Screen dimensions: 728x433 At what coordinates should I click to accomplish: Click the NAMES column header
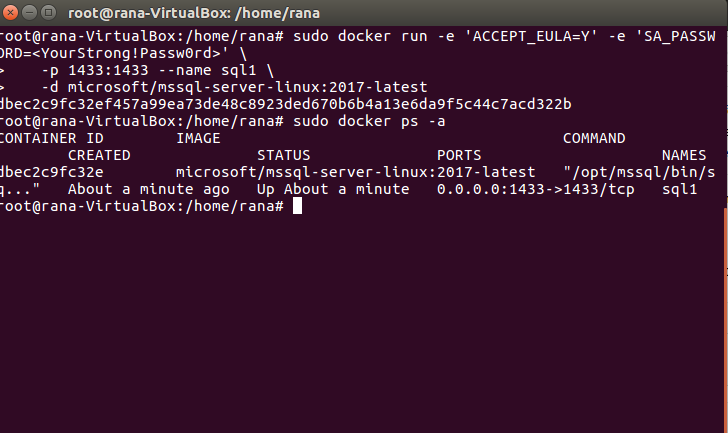tap(683, 155)
